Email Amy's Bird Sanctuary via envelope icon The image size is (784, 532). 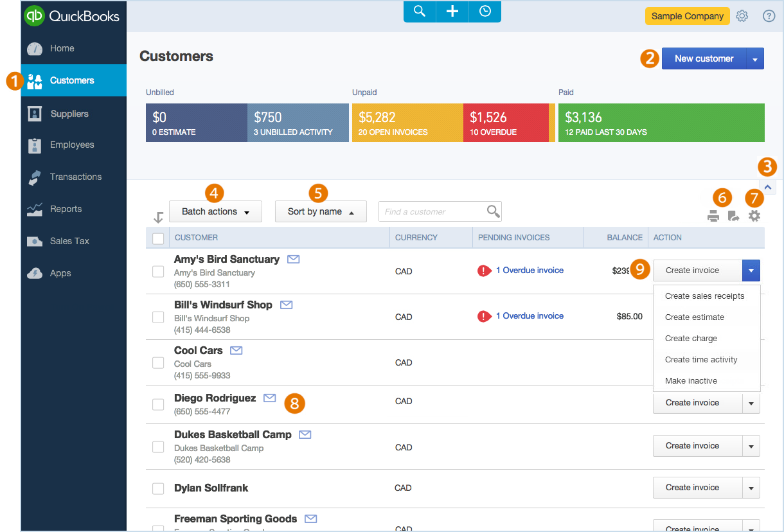point(294,259)
